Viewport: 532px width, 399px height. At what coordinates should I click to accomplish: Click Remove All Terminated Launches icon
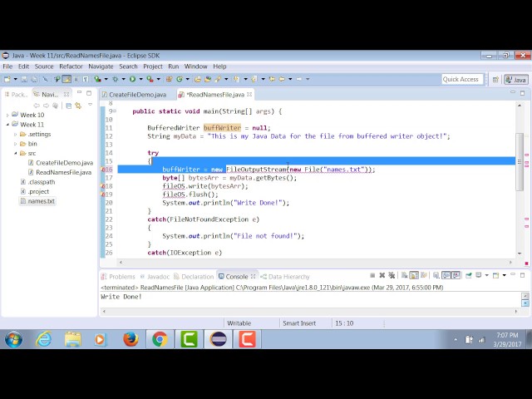coord(392,275)
